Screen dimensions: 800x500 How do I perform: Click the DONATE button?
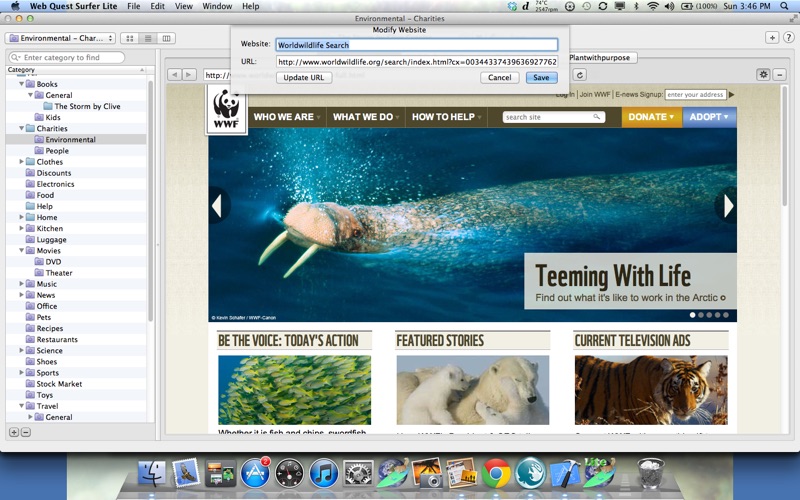tap(652, 117)
